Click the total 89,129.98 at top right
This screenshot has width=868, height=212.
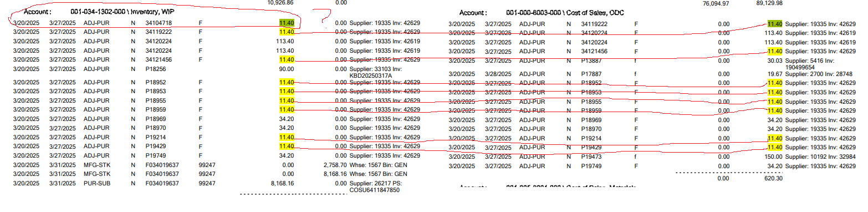tap(769, 3)
